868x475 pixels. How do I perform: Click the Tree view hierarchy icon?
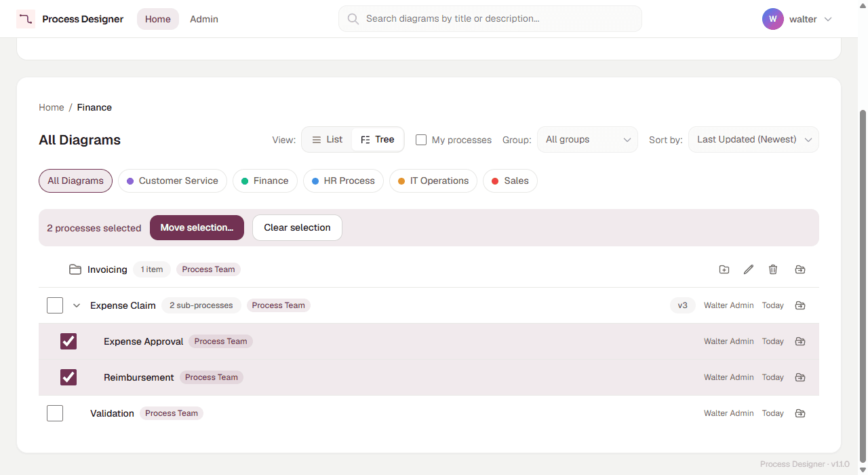tap(366, 140)
